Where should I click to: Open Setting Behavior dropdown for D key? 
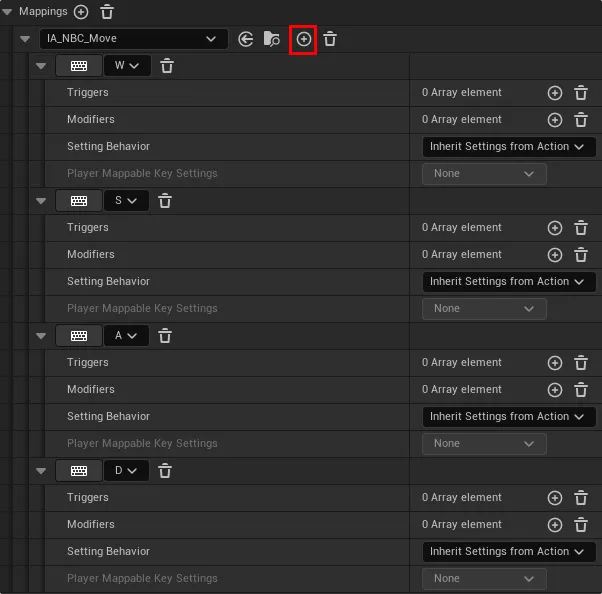click(509, 552)
